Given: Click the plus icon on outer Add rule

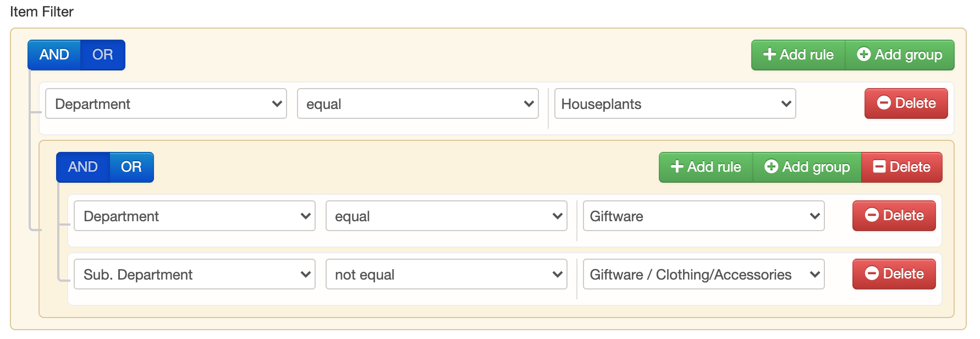Looking at the screenshot, I should [x=769, y=54].
